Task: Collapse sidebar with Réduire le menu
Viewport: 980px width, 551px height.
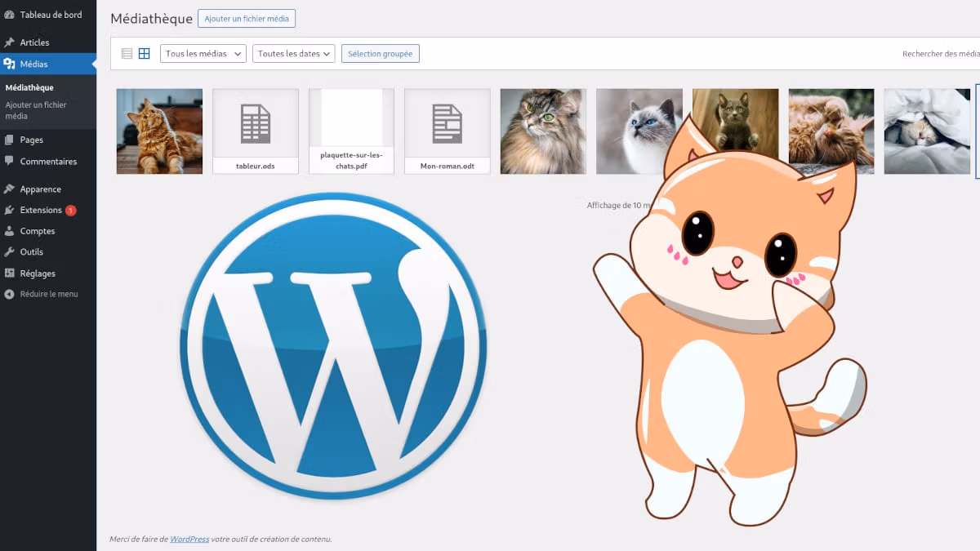Action: point(48,294)
